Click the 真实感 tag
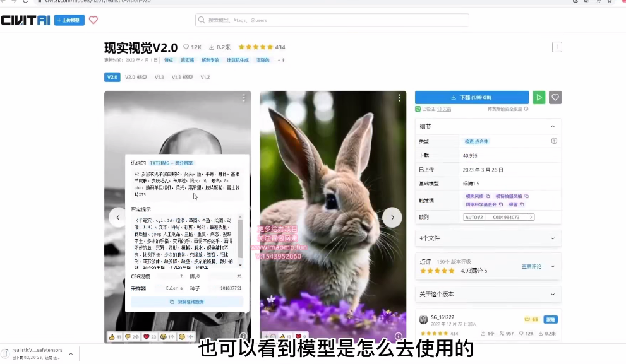Image resolution: width=626 pixels, height=364 pixels. [187, 60]
